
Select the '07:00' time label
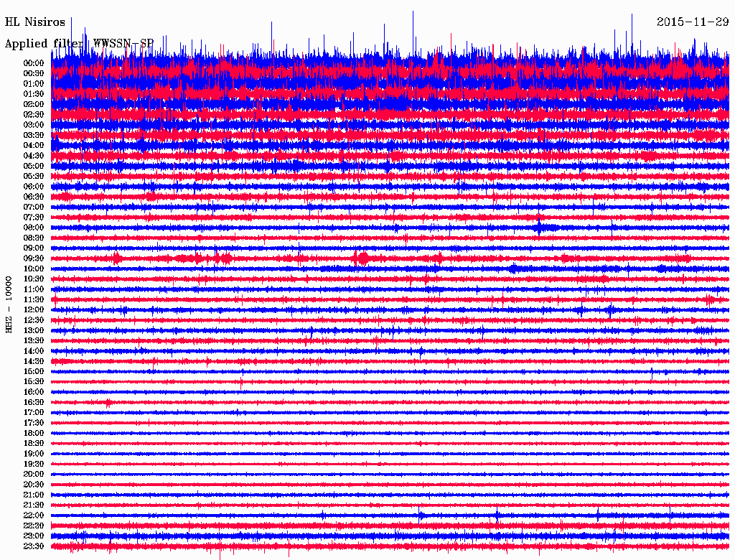click(x=34, y=207)
